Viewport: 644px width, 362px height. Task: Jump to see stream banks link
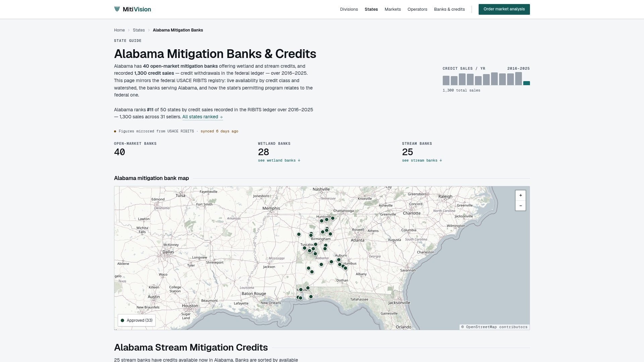pyautogui.click(x=422, y=161)
